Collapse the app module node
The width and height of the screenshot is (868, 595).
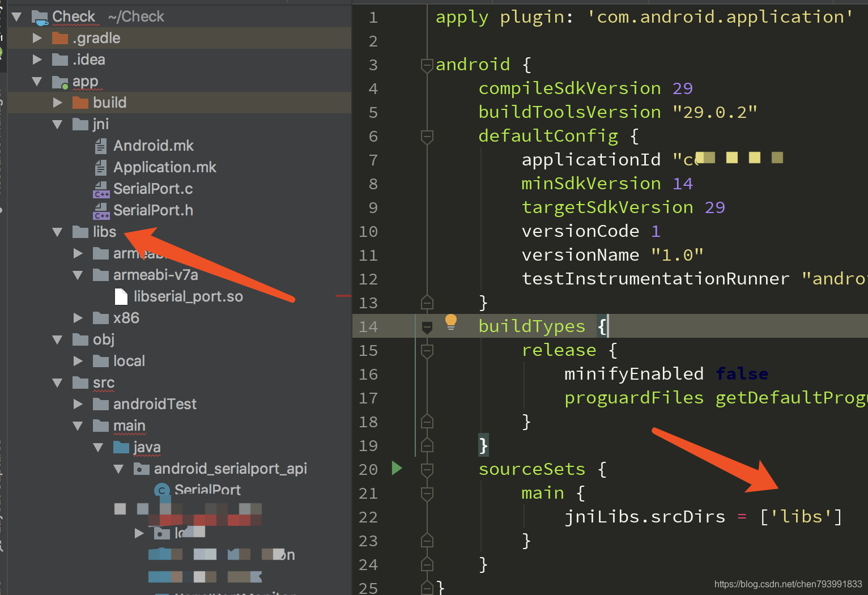(x=37, y=82)
